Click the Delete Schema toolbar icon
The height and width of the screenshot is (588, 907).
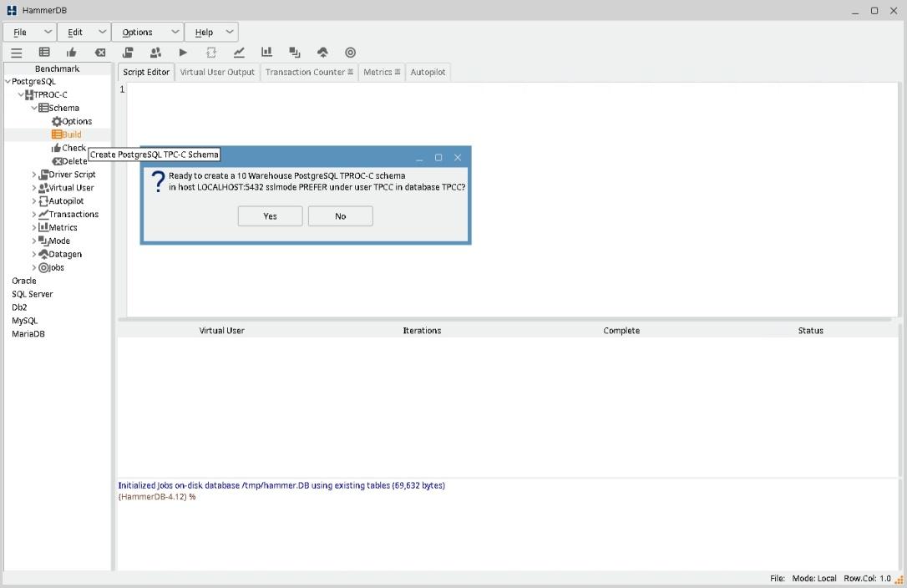pyautogui.click(x=100, y=52)
